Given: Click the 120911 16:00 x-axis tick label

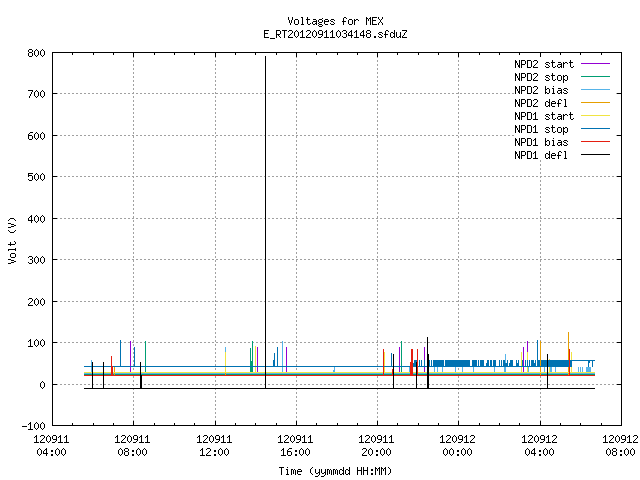Looking at the screenshot, I should click(295, 446).
